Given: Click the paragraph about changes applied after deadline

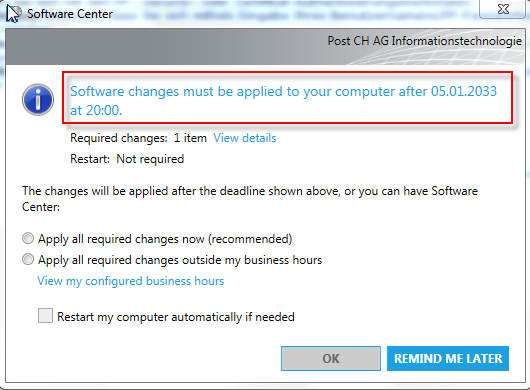Looking at the screenshot, I should [x=250, y=198].
